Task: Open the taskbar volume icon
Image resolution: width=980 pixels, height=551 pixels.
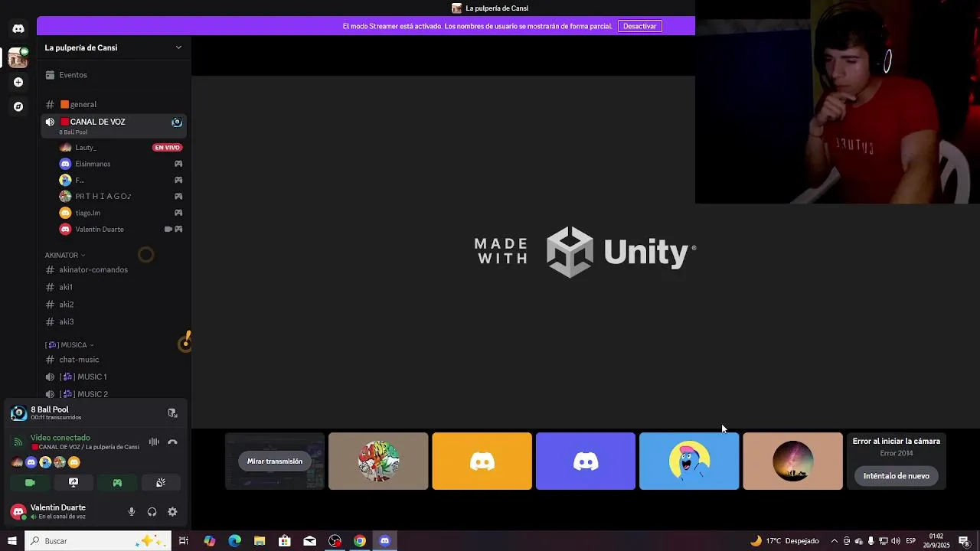Action: (x=895, y=541)
